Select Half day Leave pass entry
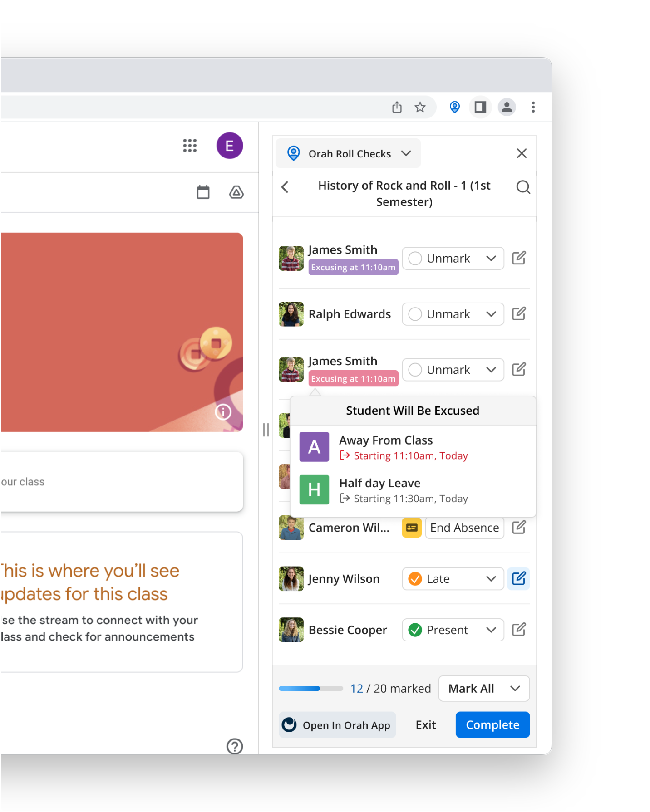This screenshot has width=650, height=812. 413,490
